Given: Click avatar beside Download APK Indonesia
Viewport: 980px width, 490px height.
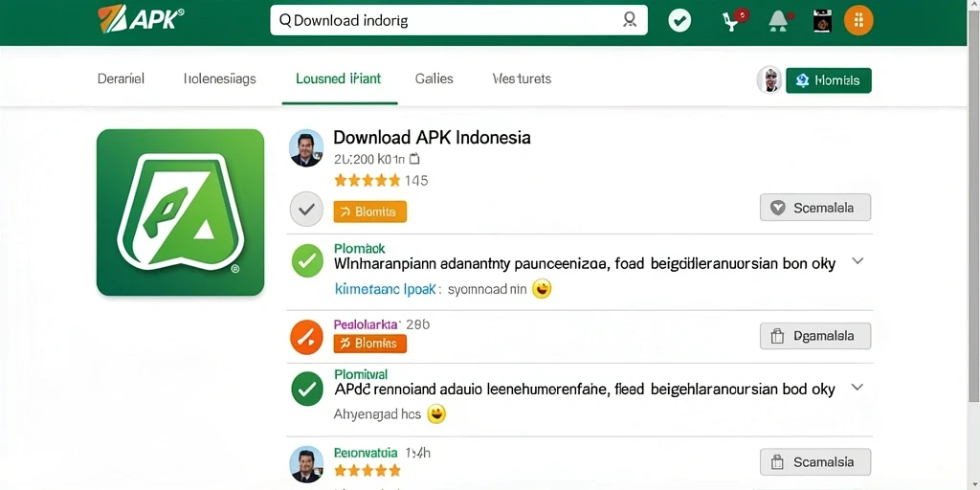Looking at the screenshot, I should (x=306, y=148).
